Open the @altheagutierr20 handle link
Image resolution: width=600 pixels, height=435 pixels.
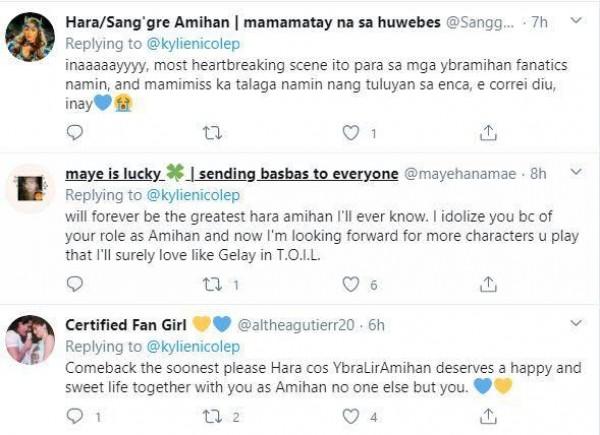click(x=298, y=326)
